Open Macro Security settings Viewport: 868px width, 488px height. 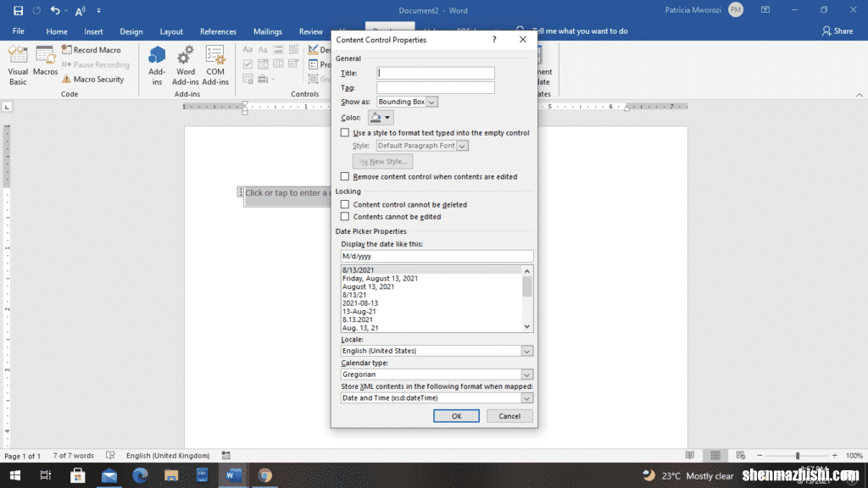(x=92, y=79)
